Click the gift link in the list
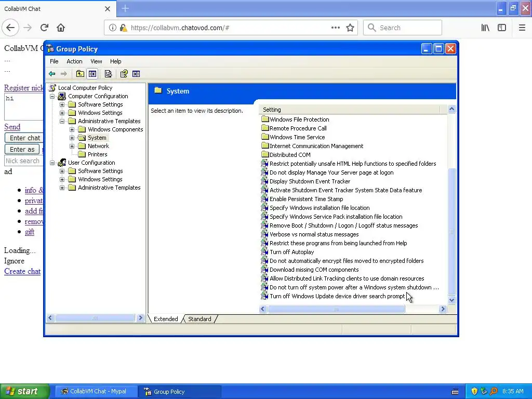Screen dimensions: 532x399 pyautogui.click(x=30, y=232)
